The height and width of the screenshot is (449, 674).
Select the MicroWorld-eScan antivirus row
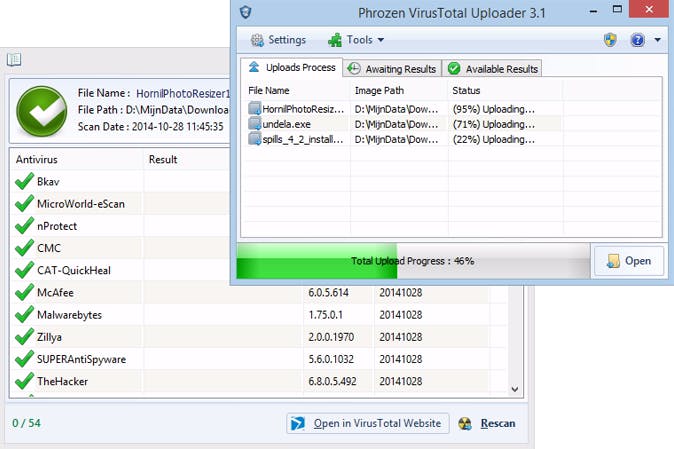click(120, 204)
